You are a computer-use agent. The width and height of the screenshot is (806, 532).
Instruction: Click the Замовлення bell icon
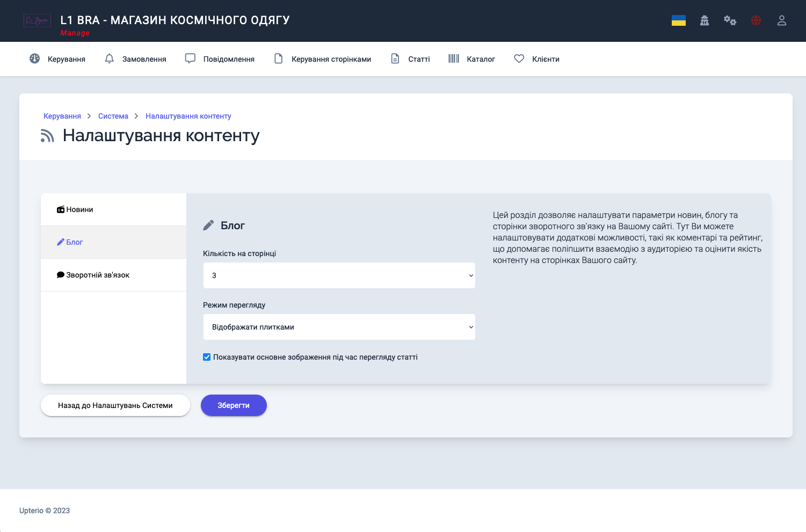[x=109, y=59]
